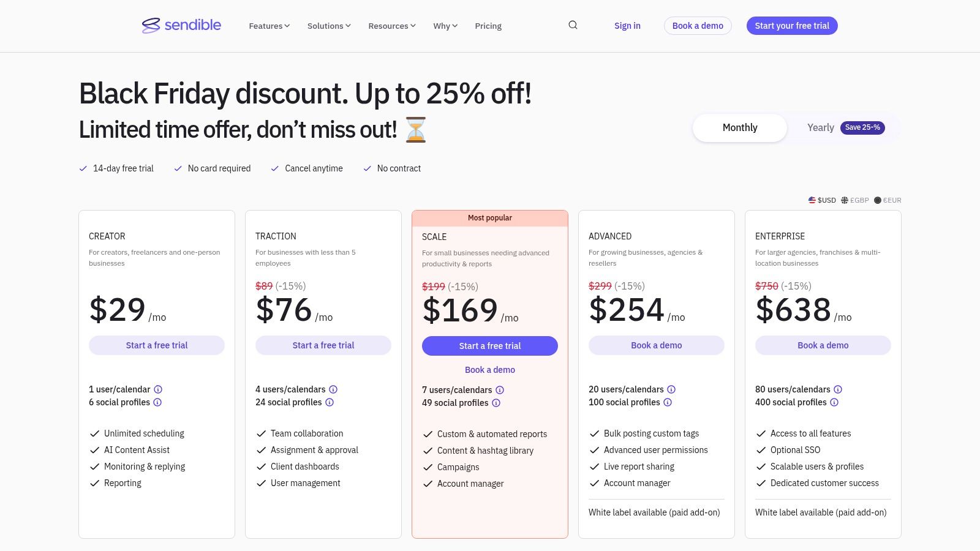Select the €EUR currency option

tap(888, 200)
